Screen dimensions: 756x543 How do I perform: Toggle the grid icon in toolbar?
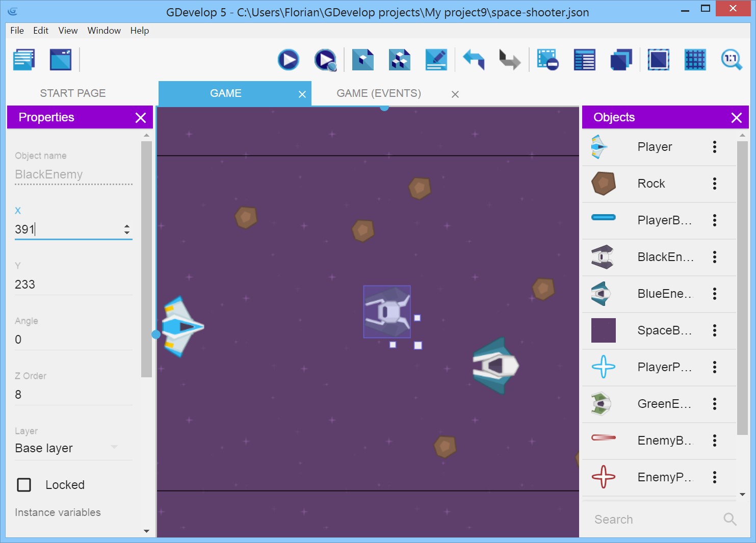pyautogui.click(x=695, y=60)
